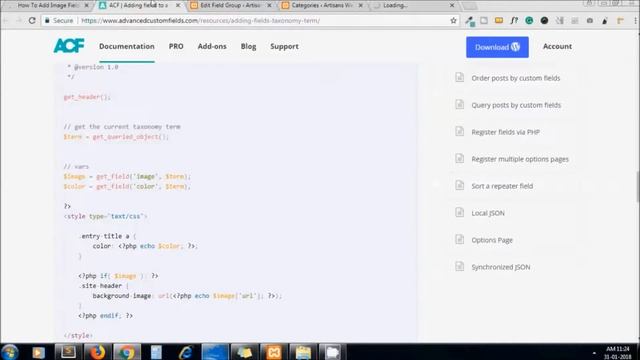Open the Account link
Image resolution: width=640 pixels, height=360 pixels.
tap(557, 47)
